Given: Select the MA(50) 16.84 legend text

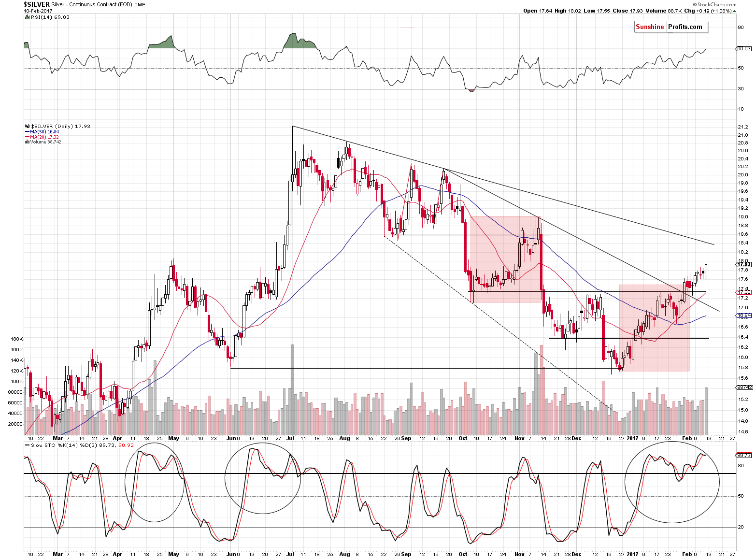Looking at the screenshot, I should (x=44, y=131).
